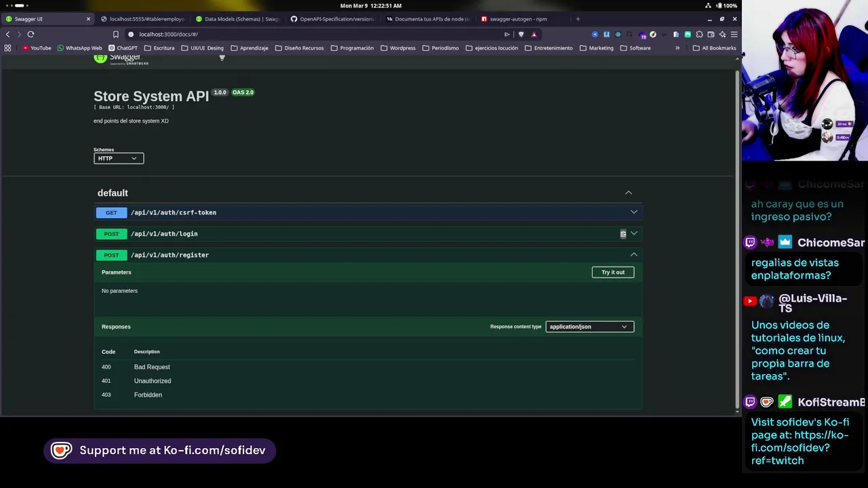Viewport: 868px width, 488px height.
Task: Open the Brave Wallet icon
Action: pyautogui.click(x=711, y=34)
